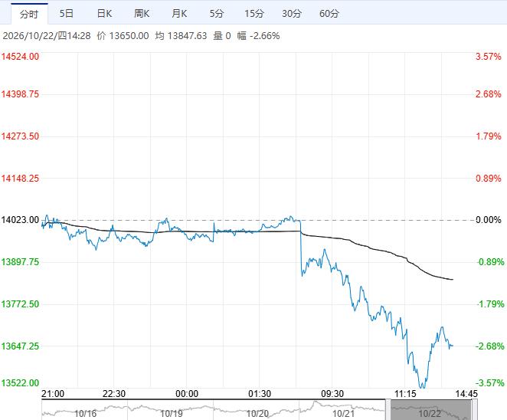Click the 13897.75 price axis label

(20, 262)
